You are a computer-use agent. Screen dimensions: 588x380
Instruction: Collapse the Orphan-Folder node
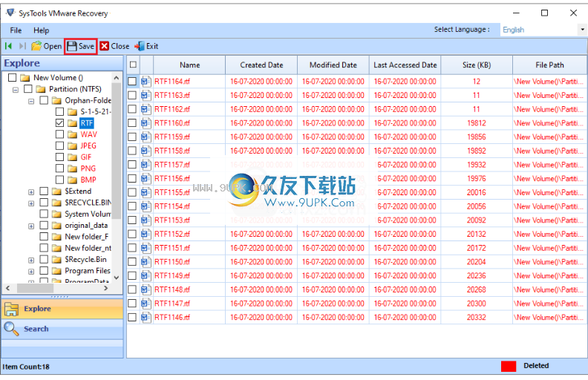(x=31, y=101)
